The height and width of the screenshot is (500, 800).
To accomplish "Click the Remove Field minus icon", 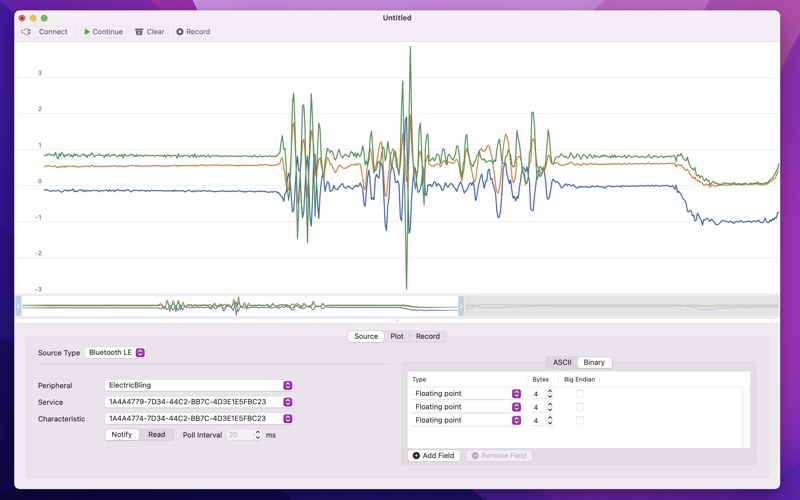I will (475, 456).
